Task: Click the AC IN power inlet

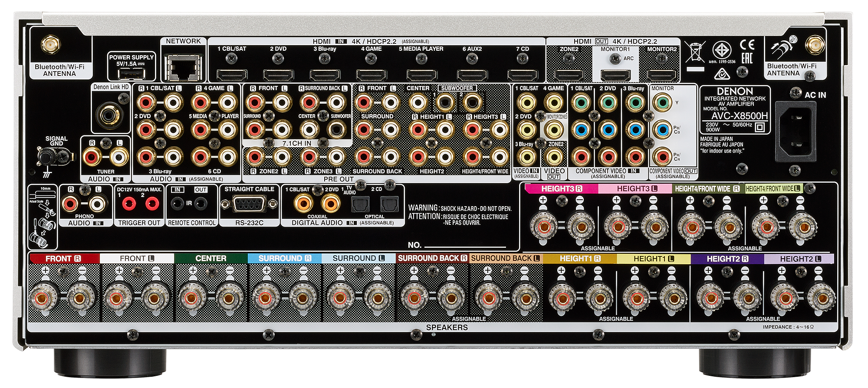Action: (x=797, y=131)
